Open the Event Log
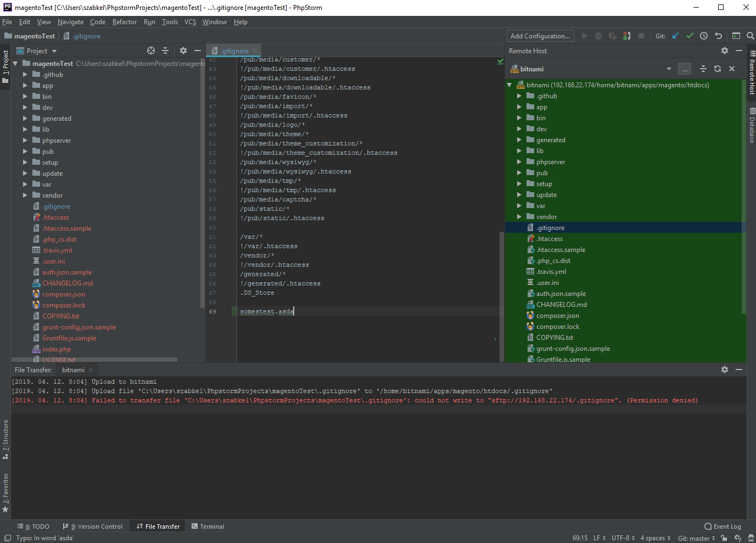756x543 pixels. pyautogui.click(x=723, y=526)
